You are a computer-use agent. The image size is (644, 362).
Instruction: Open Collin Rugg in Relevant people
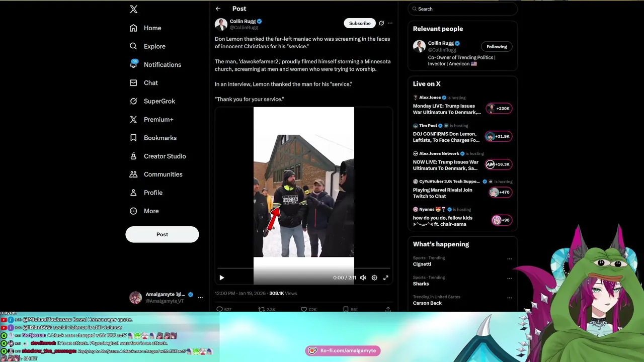tap(441, 43)
